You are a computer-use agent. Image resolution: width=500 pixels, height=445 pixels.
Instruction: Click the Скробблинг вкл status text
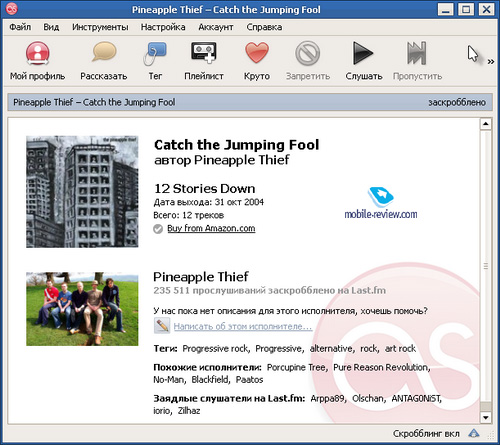[426, 434]
